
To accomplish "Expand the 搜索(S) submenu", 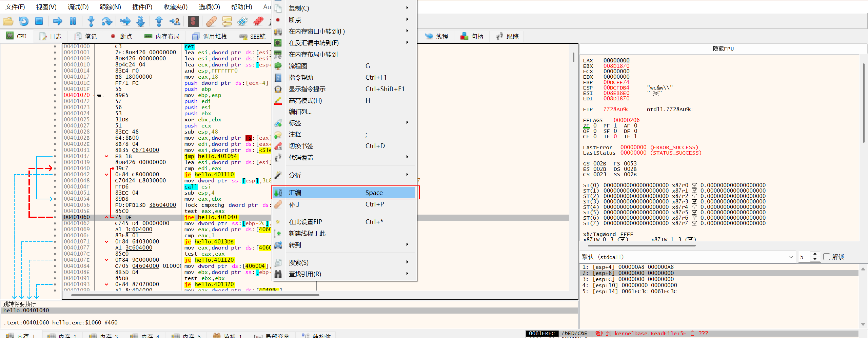I will (345, 262).
